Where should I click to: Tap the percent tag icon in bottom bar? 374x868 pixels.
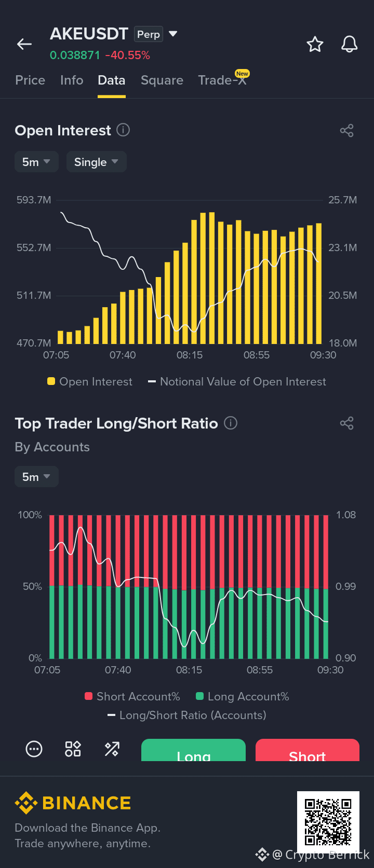coord(112,749)
